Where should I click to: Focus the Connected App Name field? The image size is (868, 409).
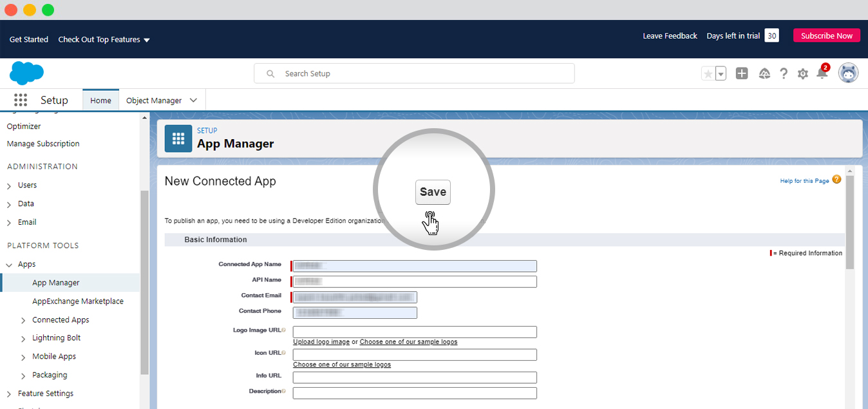(415, 266)
